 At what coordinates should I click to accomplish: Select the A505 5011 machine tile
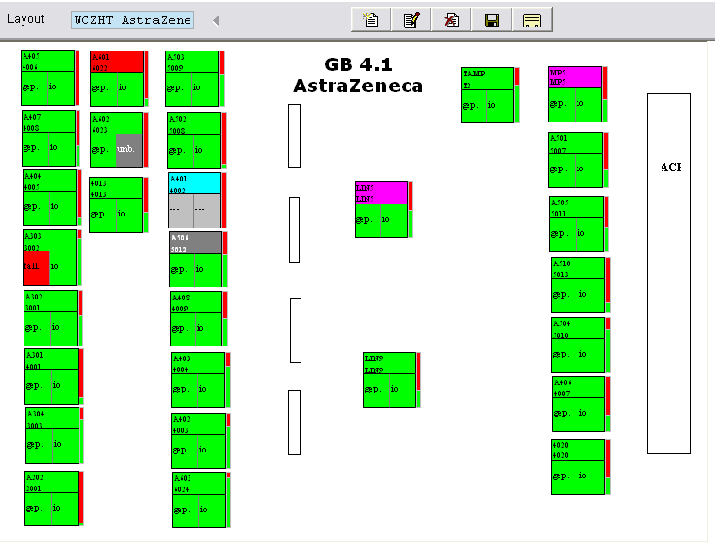pyautogui.click(x=576, y=224)
